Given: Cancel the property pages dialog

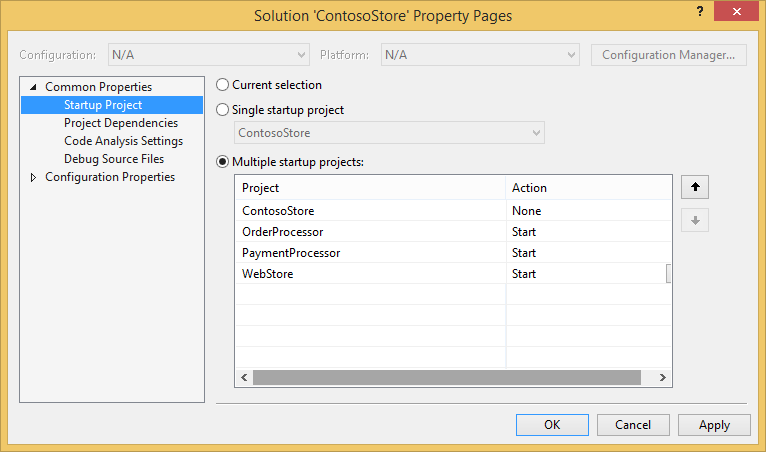Looking at the screenshot, I should tap(633, 425).
